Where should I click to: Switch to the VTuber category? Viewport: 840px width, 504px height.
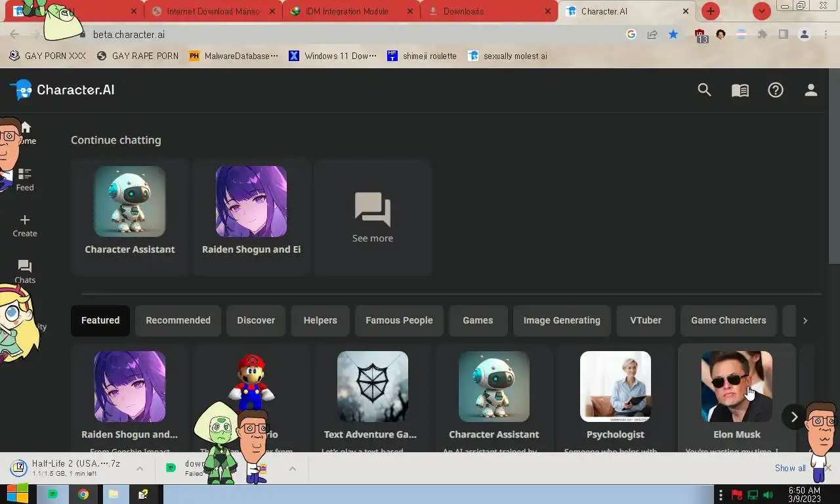646,320
